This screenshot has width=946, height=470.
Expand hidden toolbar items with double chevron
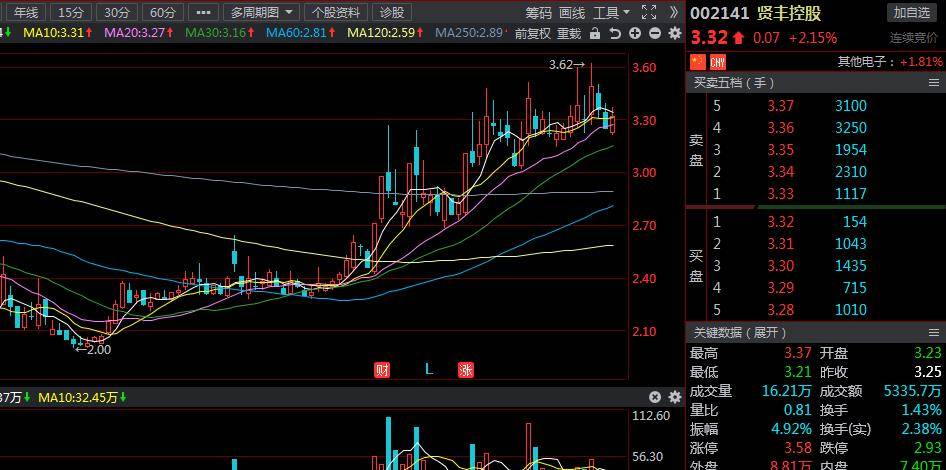click(674, 12)
